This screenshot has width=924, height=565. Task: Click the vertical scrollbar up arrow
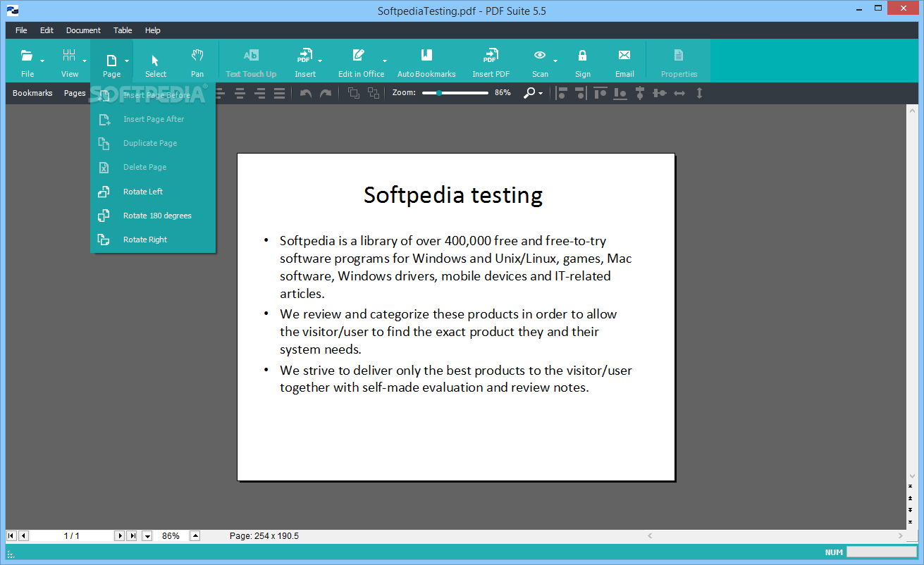911,110
